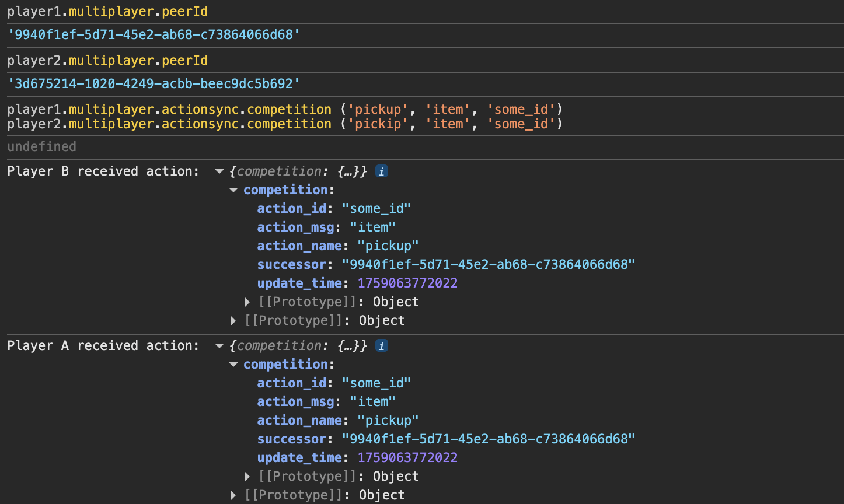Click player1 peerId output string '9940f1ef…'
844x504 pixels.
pos(154,35)
